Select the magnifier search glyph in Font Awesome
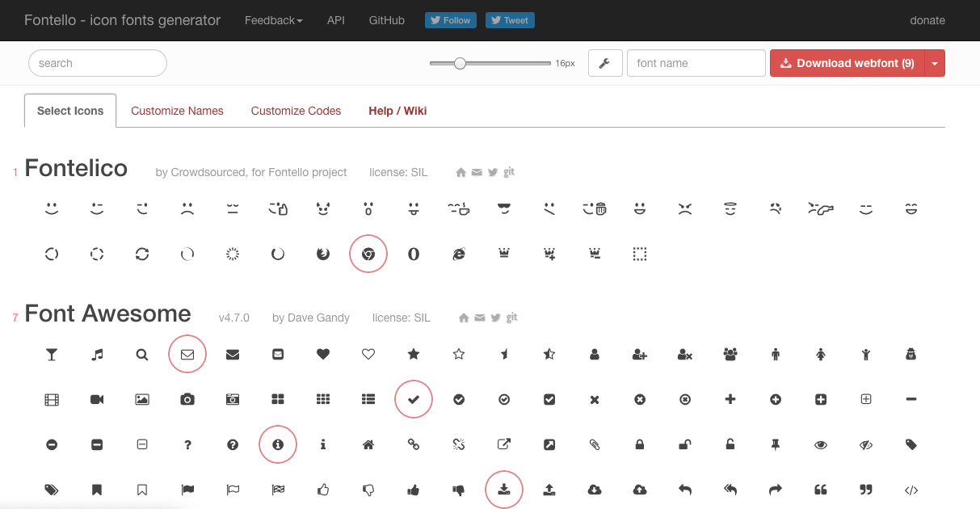 (142, 354)
